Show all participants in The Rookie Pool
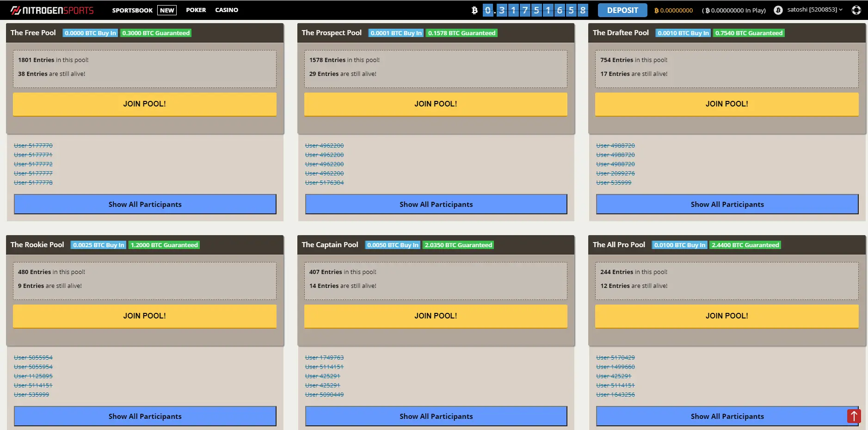The width and height of the screenshot is (868, 430). pos(145,416)
